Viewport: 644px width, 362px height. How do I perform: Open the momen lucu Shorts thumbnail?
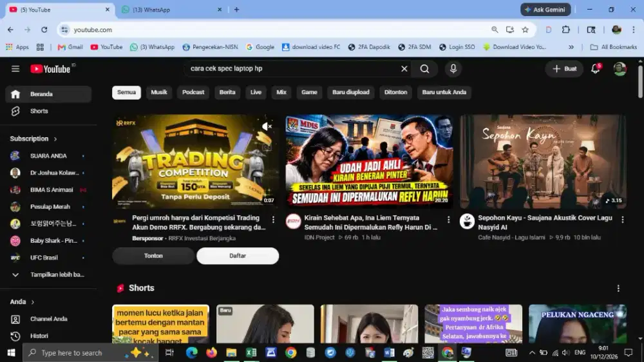coord(160,324)
